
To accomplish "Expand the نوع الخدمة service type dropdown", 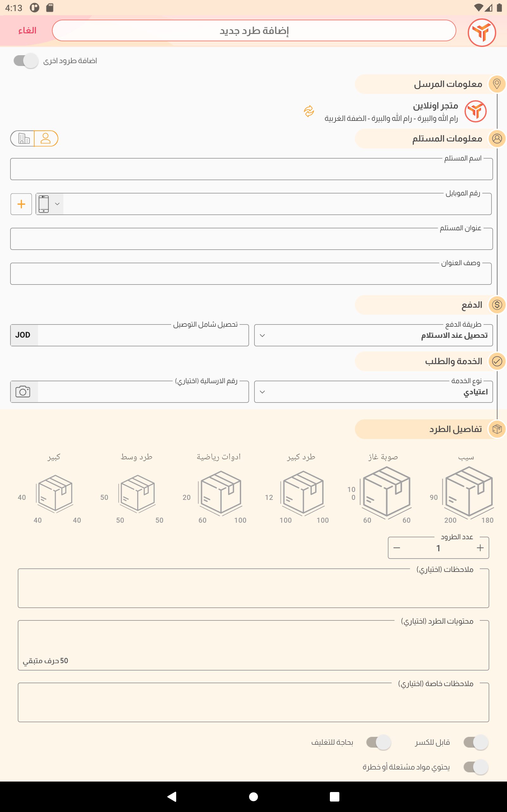I will point(373,392).
